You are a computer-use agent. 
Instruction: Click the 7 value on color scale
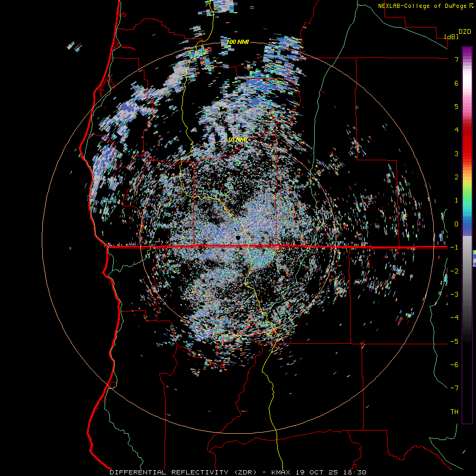[x=456, y=59]
